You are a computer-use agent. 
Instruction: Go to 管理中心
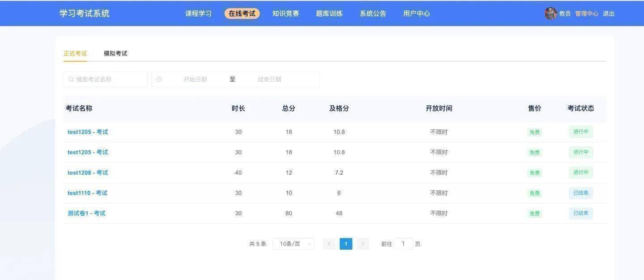[x=586, y=13]
